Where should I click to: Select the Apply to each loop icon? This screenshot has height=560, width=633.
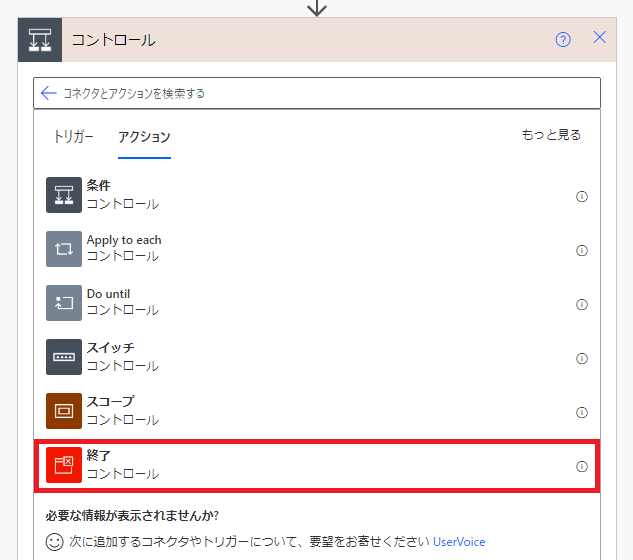tap(64, 249)
